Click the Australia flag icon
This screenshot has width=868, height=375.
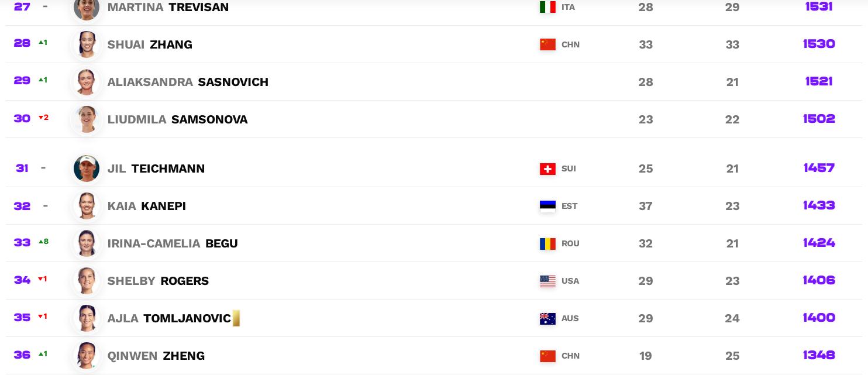pos(547,318)
